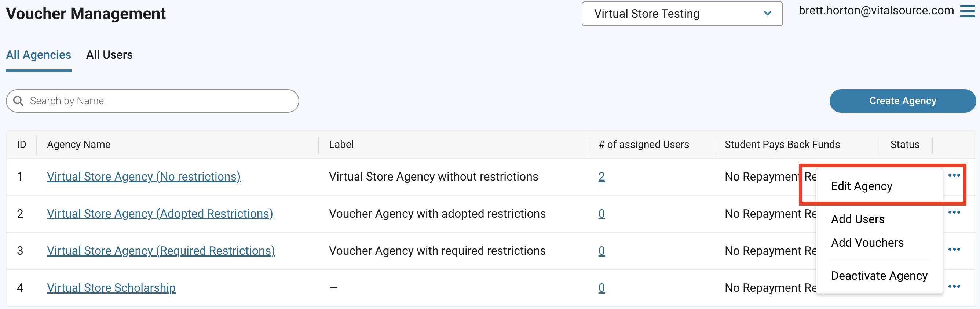The height and width of the screenshot is (309, 980).
Task: Open Virtual Store Agency (No restrictions) link
Action: point(144,177)
